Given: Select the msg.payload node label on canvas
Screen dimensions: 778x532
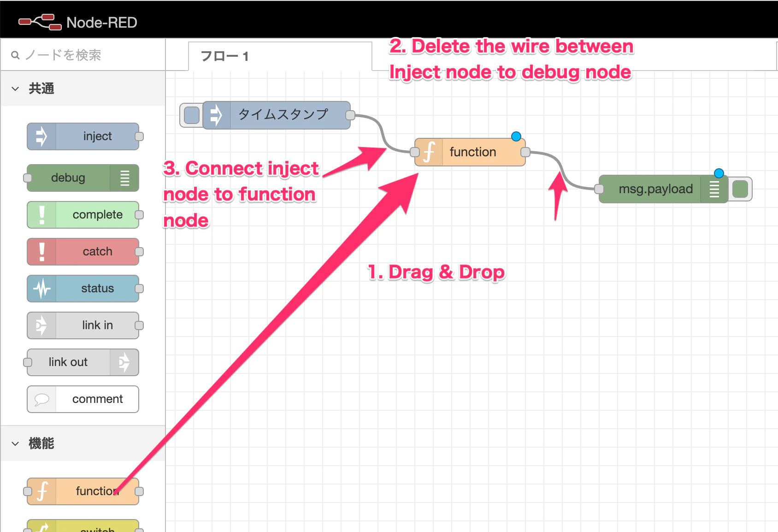Looking at the screenshot, I should point(656,189).
